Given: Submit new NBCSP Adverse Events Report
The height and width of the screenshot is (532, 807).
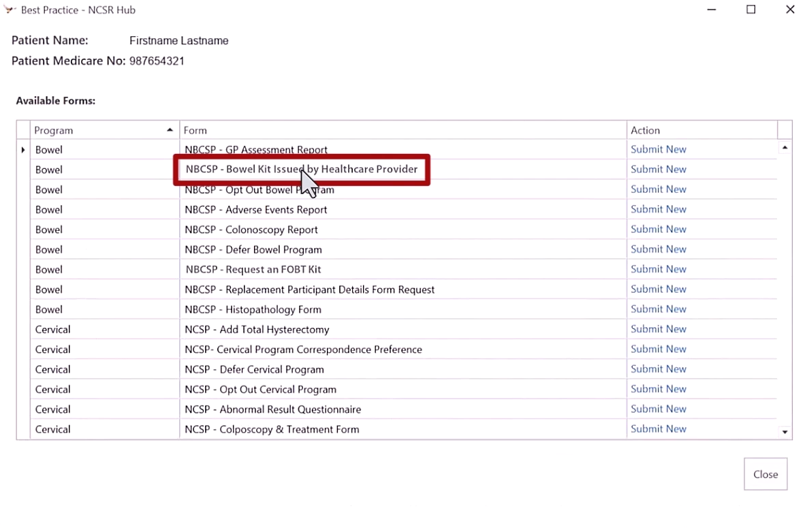Looking at the screenshot, I should click(x=659, y=210).
